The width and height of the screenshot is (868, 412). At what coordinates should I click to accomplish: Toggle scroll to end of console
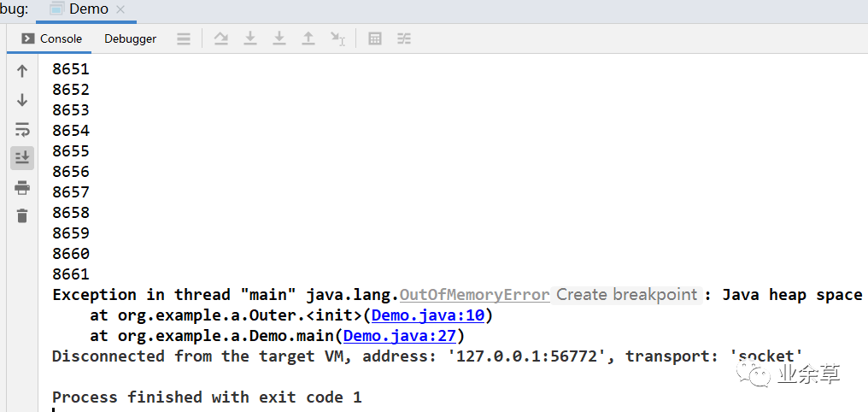22,158
